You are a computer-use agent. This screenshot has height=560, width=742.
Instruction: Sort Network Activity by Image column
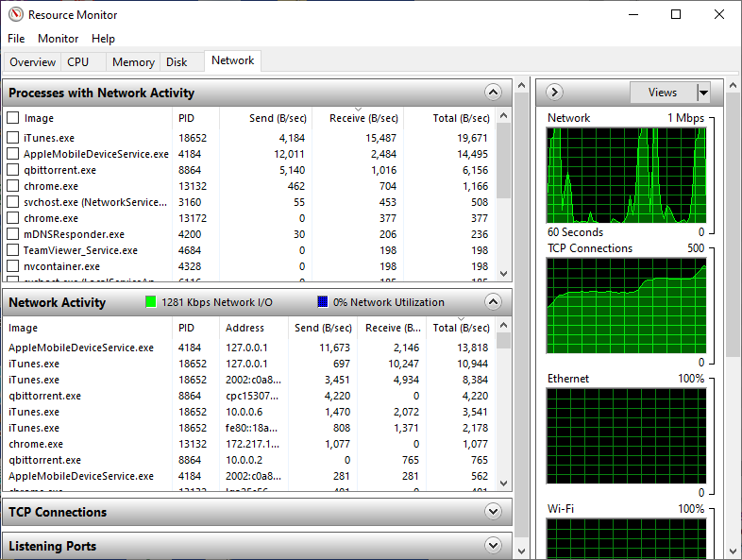88,328
